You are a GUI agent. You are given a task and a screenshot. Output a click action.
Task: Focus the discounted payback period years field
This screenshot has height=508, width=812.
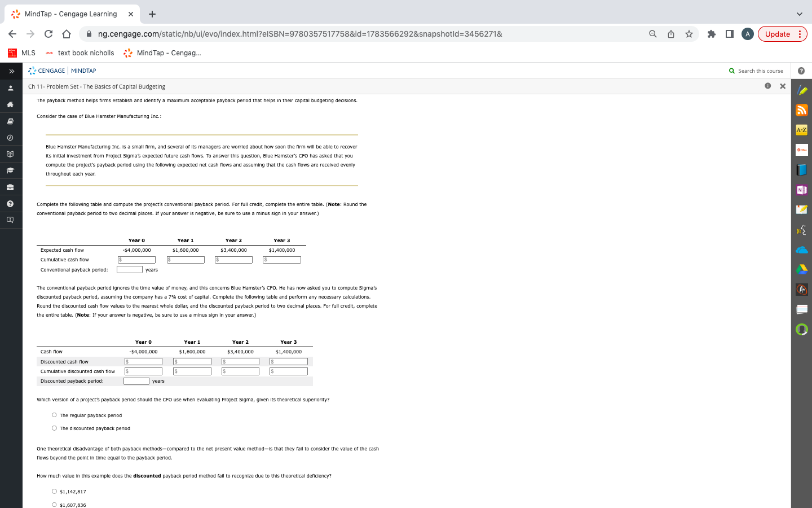point(136,381)
